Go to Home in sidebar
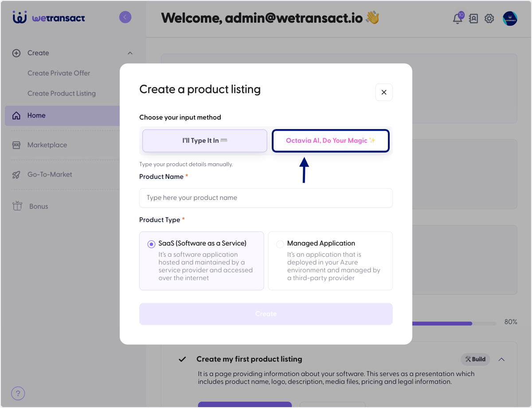This screenshot has width=532, height=408. [62, 116]
